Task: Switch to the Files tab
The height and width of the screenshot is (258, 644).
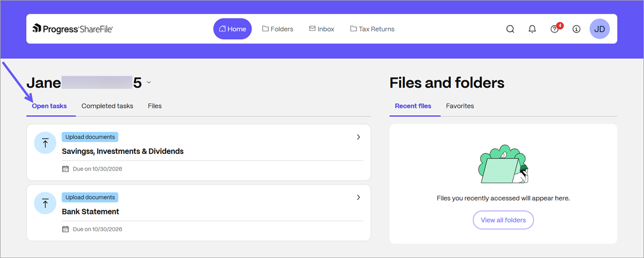Action: point(155,106)
